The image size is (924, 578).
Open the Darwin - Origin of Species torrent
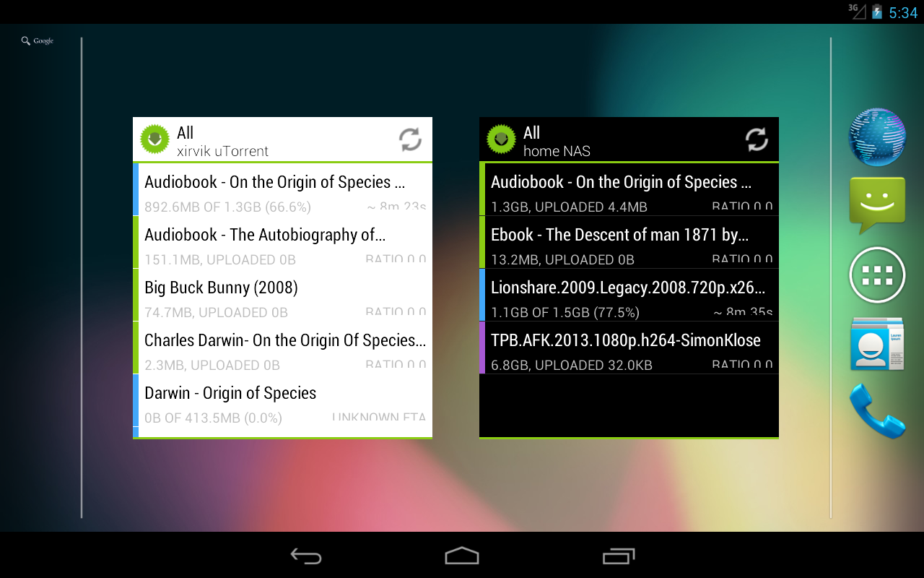point(282,401)
